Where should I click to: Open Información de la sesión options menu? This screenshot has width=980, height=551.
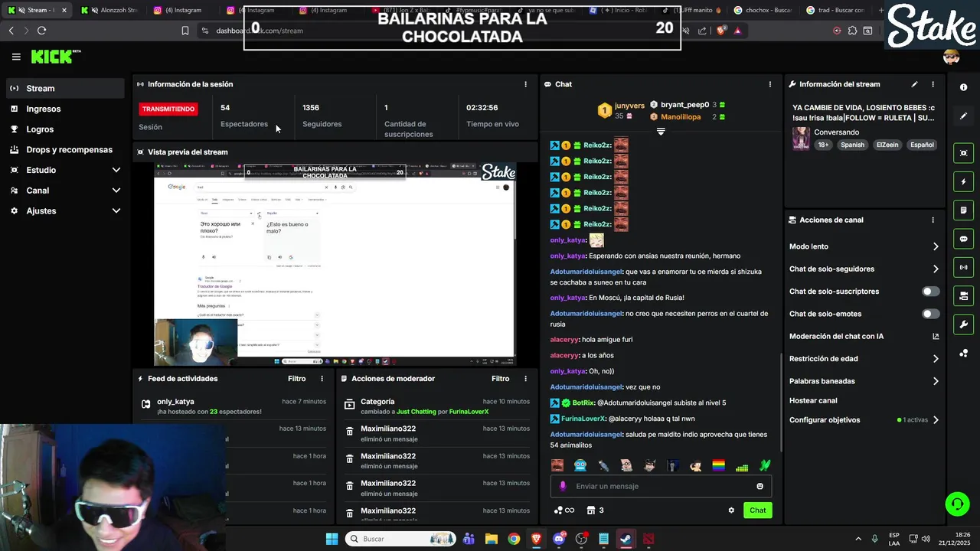click(x=525, y=84)
